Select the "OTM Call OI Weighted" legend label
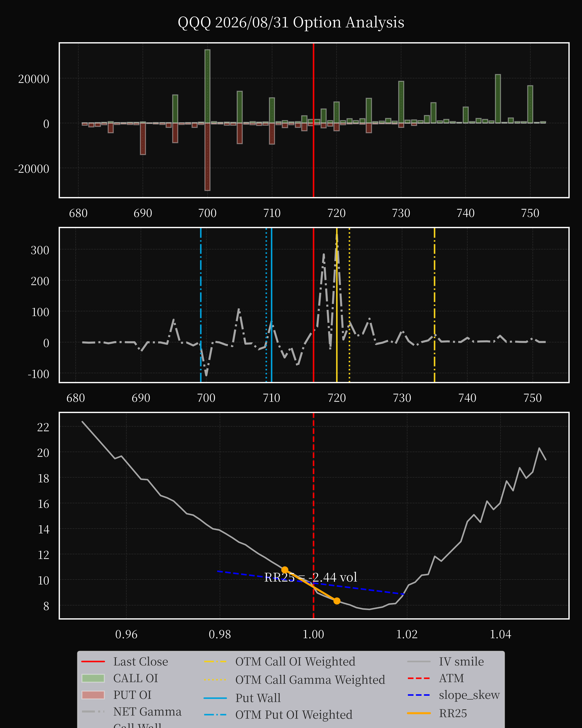The width and height of the screenshot is (582, 728). pos(295,662)
